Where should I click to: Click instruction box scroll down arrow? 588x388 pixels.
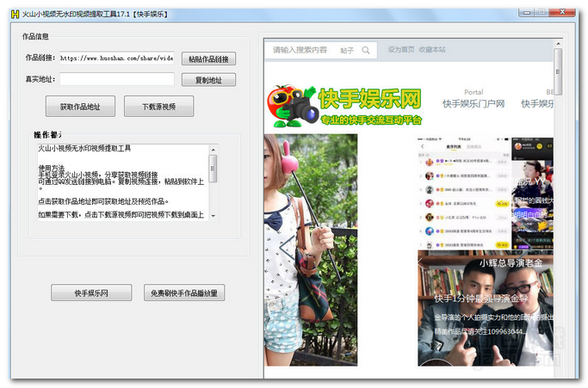click(213, 216)
